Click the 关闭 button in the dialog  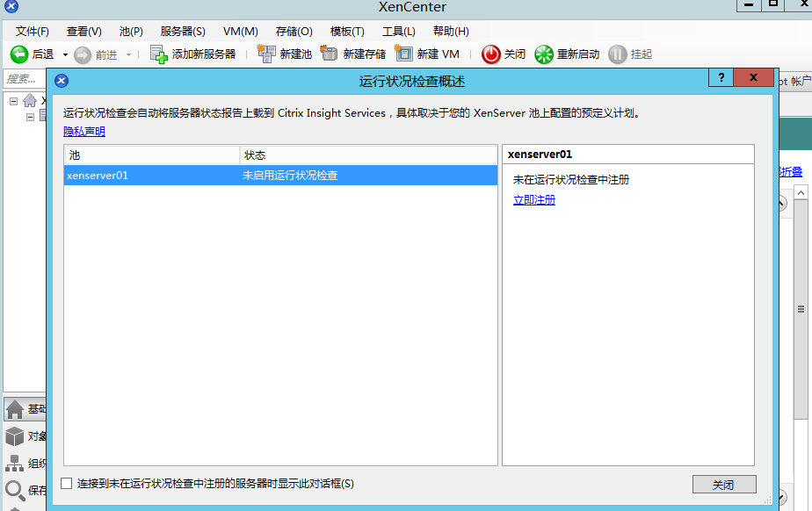(724, 485)
